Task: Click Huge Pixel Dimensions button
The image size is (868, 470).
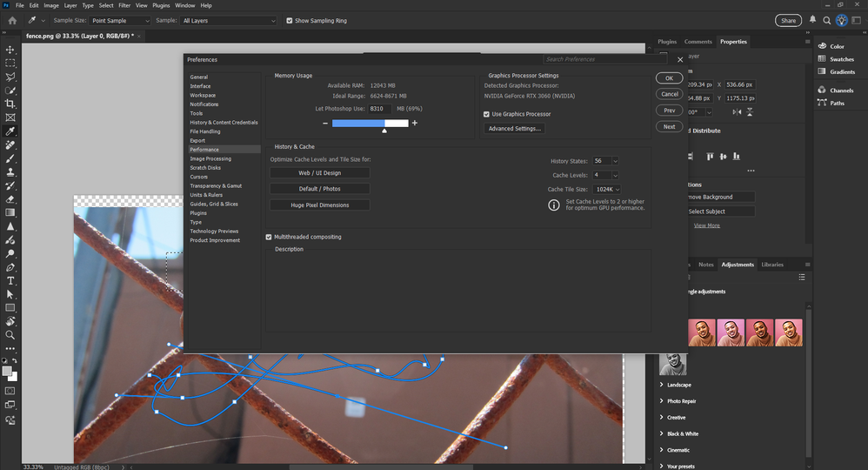Action: (x=319, y=205)
